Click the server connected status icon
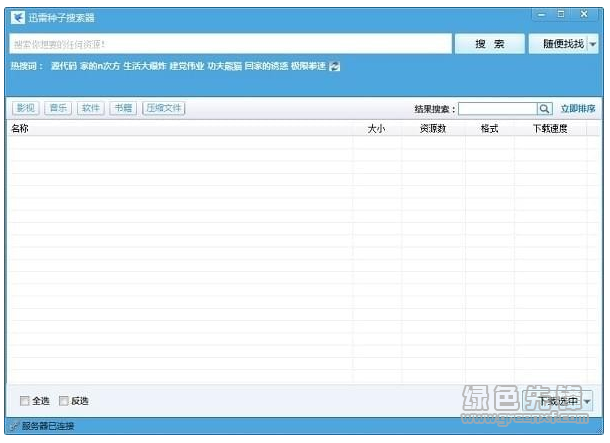The image size is (610, 443). click(14, 426)
